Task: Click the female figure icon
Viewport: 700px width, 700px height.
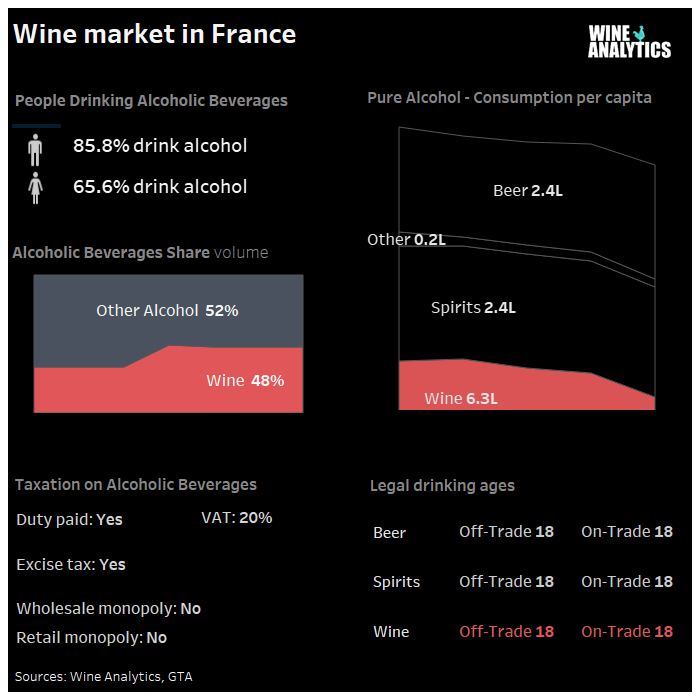Action: click(35, 188)
